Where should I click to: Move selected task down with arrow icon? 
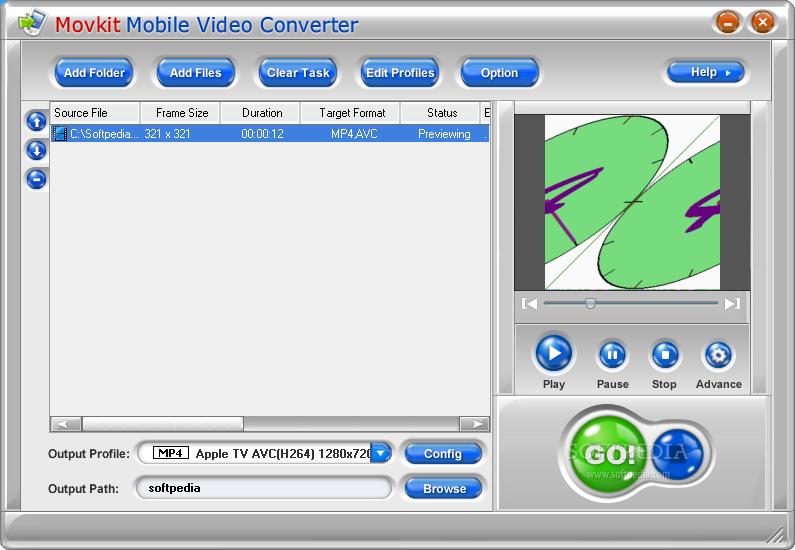click(x=37, y=150)
